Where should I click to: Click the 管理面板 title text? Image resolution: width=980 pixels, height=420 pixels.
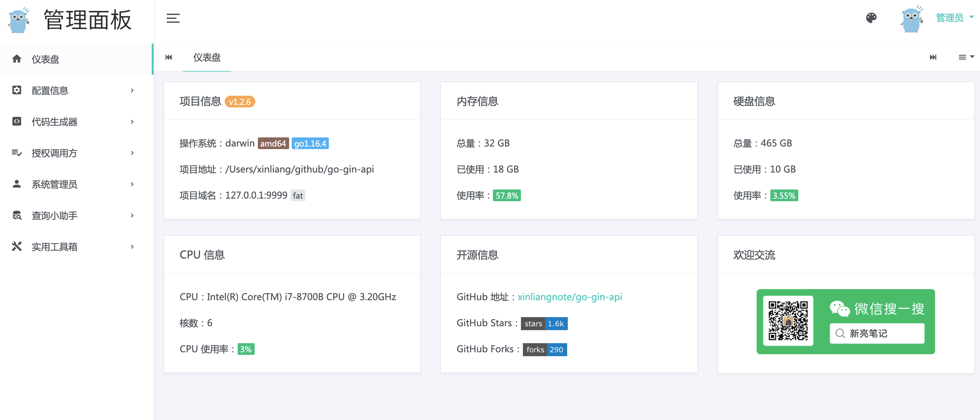88,20
